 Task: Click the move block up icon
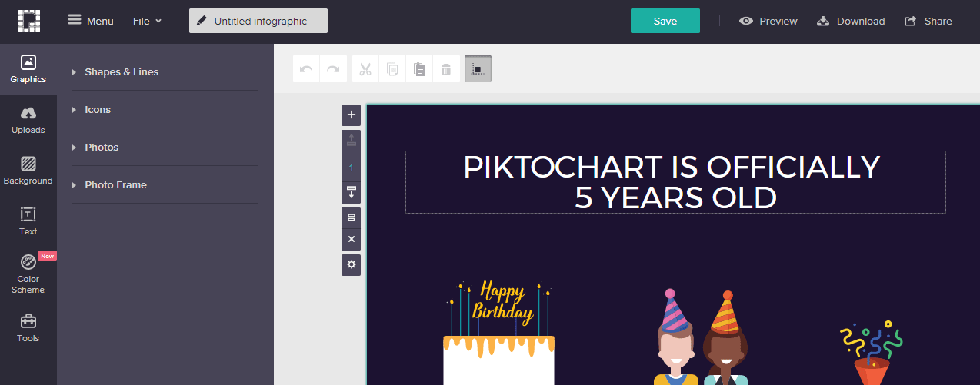(x=352, y=141)
